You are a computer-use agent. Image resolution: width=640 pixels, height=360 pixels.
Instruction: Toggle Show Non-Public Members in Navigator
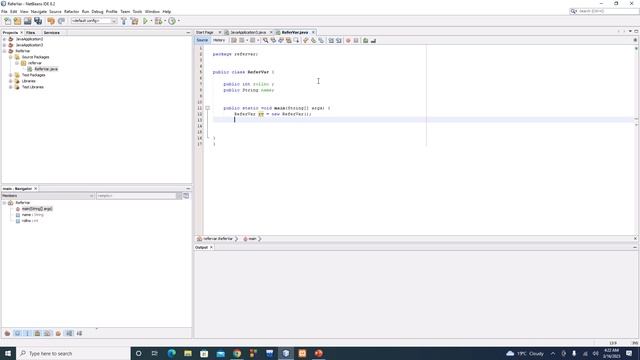pos(38,333)
